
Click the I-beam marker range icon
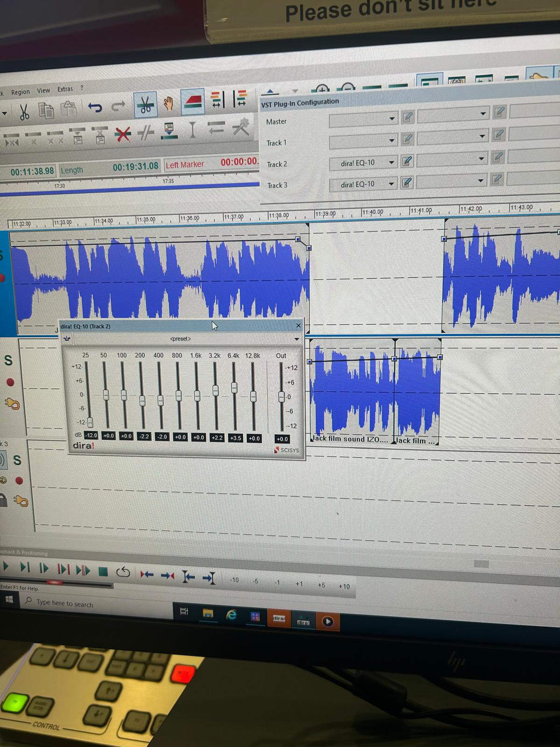click(x=192, y=130)
